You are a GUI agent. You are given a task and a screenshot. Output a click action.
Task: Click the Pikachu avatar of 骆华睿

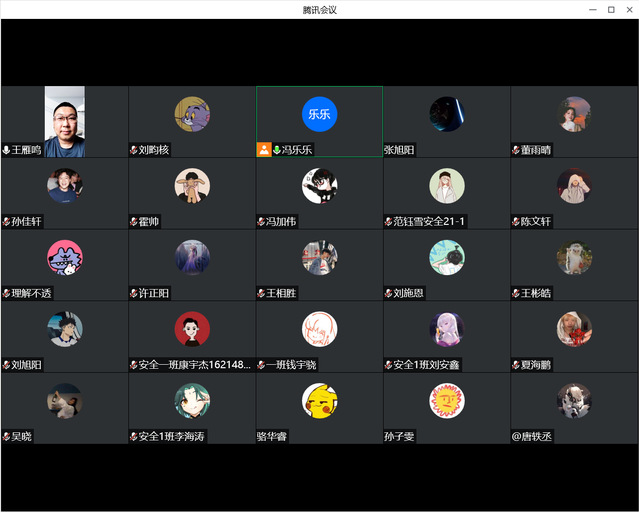[x=319, y=401]
